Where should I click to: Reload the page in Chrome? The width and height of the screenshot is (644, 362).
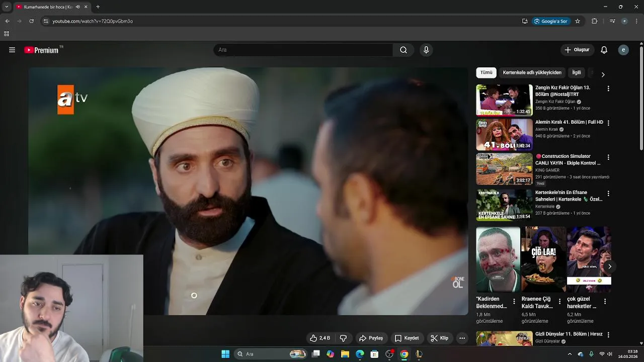[x=31, y=21]
